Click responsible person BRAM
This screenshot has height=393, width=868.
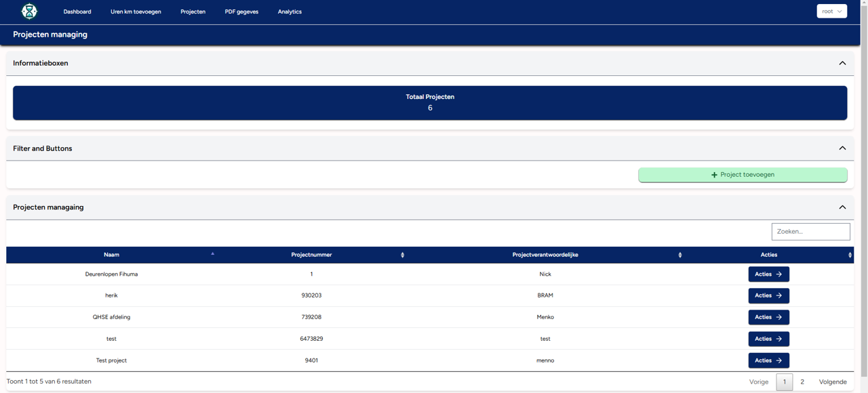(x=545, y=295)
